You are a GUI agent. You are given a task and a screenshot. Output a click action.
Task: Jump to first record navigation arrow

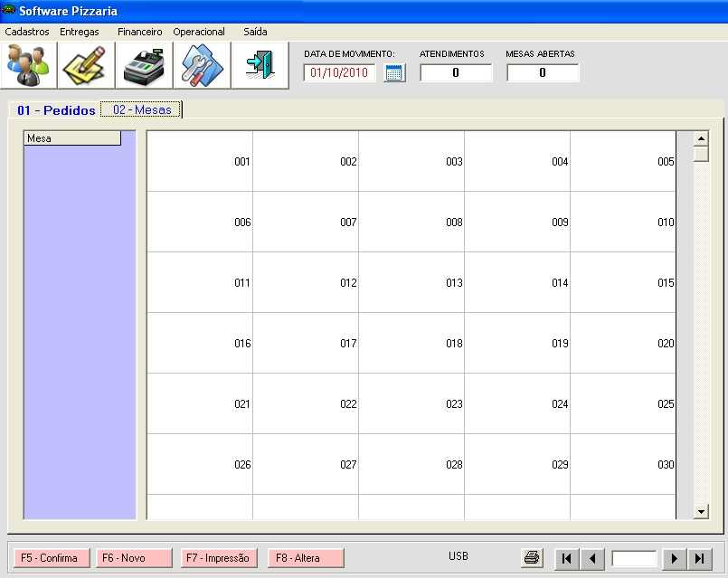pos(566,558)
